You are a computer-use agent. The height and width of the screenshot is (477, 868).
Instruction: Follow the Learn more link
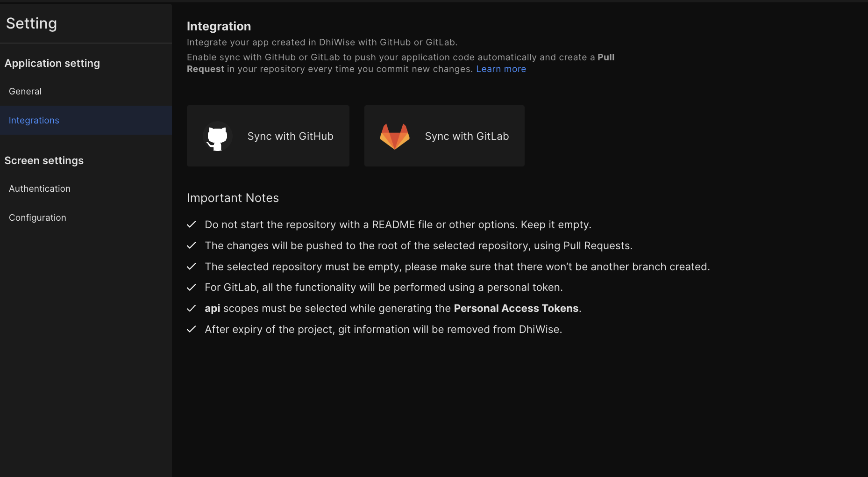[x=501, y=69]
